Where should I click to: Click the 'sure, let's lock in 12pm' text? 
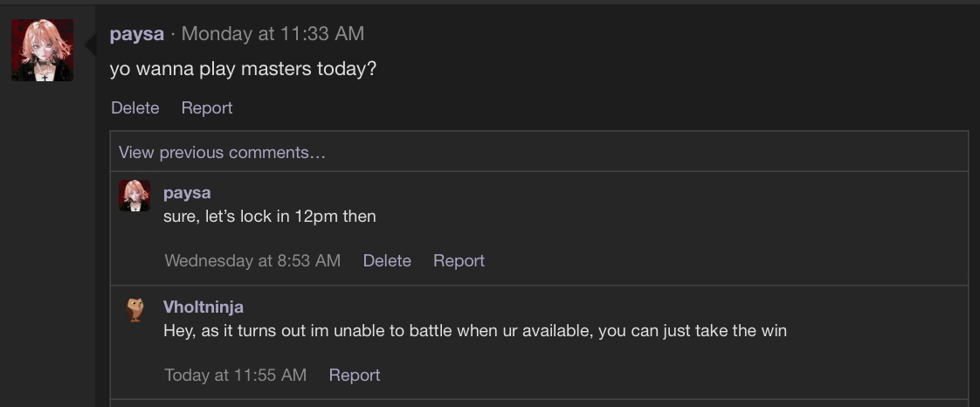point(269,217)
